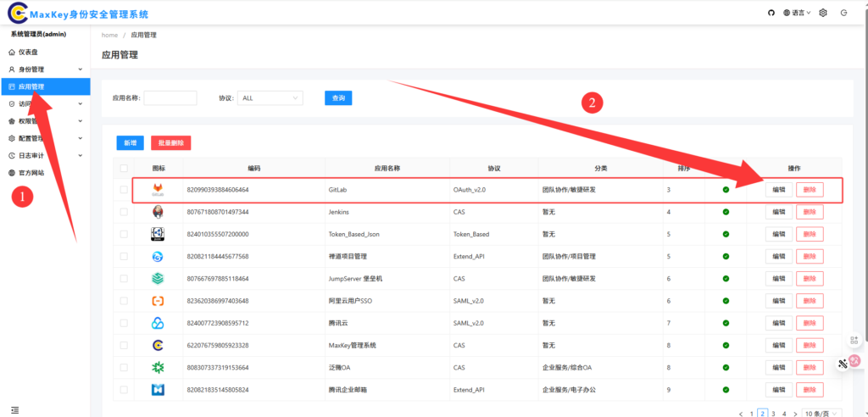Click the GitLab application icon
The width and height of the screenshot is (868, 417).
click(x=158, y=190)
